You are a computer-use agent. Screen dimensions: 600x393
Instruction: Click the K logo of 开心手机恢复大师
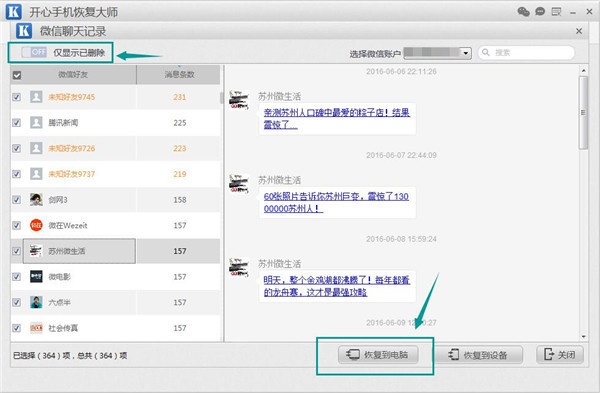coord(14,11)
